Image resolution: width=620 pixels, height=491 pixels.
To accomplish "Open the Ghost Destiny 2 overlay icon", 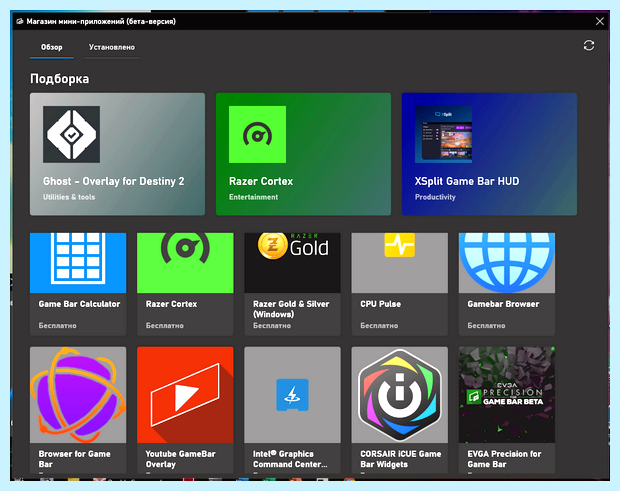I will (x=71, y=134).
